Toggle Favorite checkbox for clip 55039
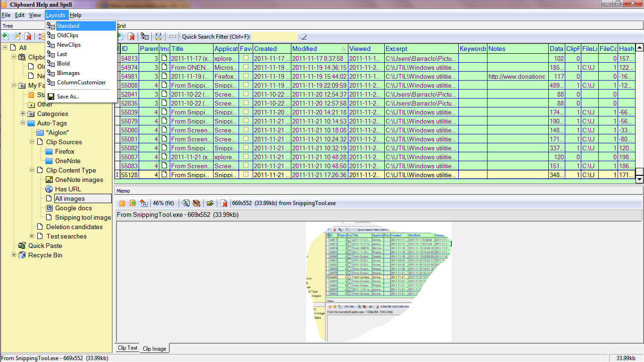This screenshot has height=362, width=644. [246, 112]
